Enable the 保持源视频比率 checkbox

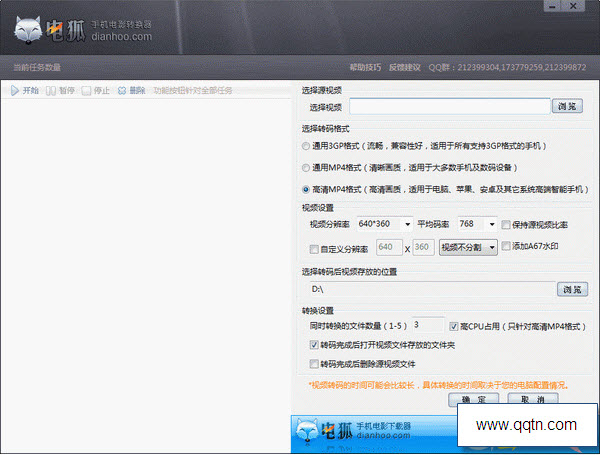(507, 225)
